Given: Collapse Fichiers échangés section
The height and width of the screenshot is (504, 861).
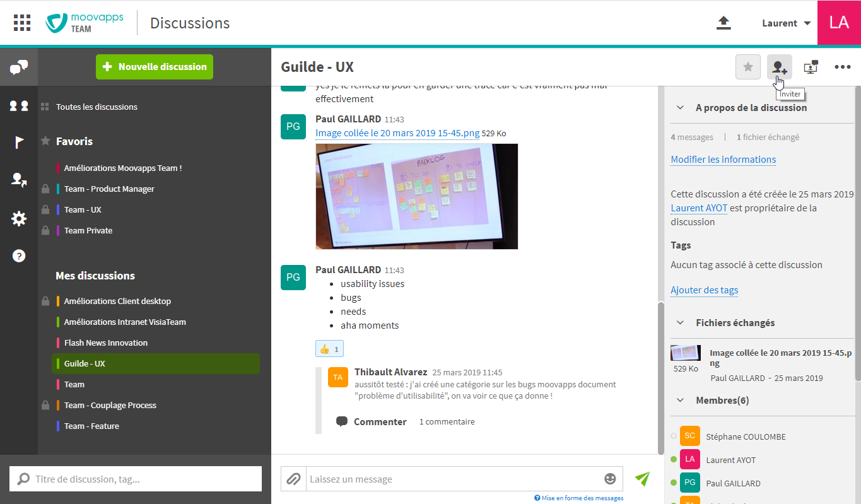Looking at the screenshot, I should tap(680, 322).
